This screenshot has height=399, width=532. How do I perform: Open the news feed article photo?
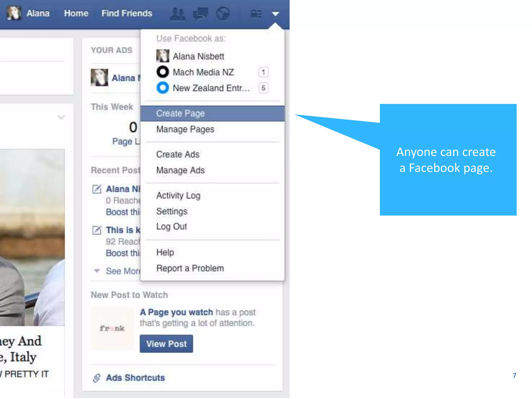tap(32, 237)
